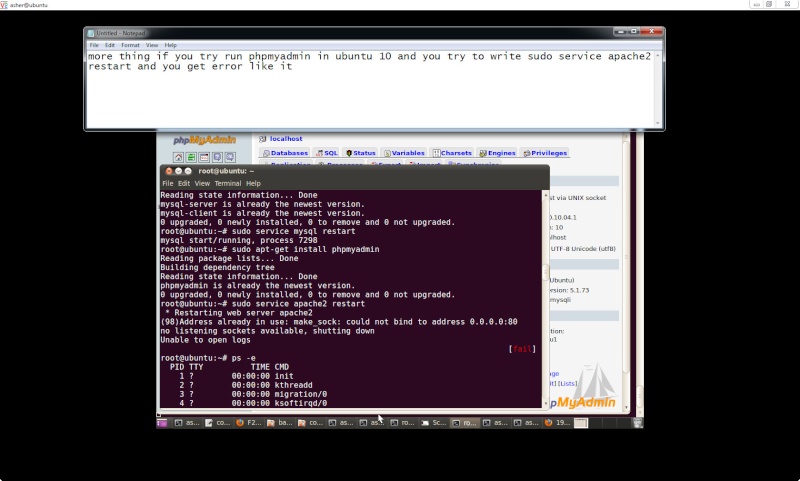Open the terminal Edit menu
Image resolution: width=800 pixels, height=481 pixels.
coord(184,184)
